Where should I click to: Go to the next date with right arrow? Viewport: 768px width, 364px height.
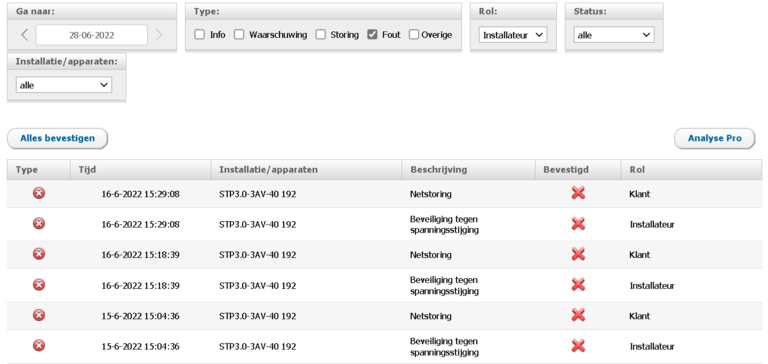(x=158, y=35)
